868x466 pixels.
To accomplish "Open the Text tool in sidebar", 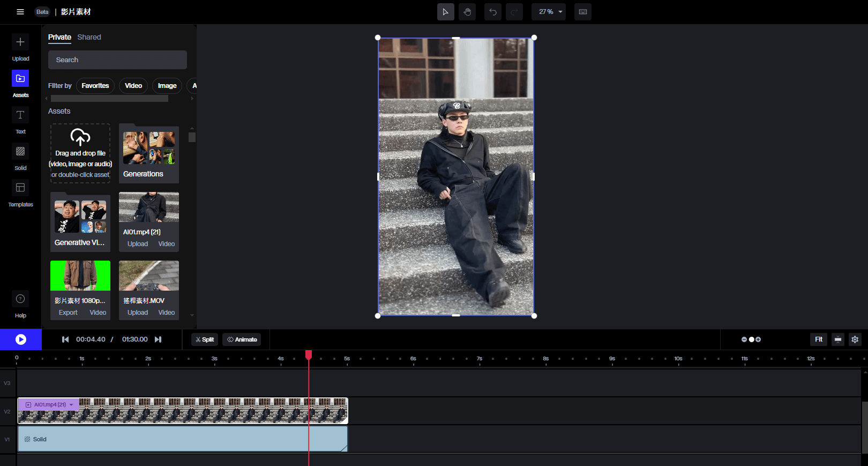I will click(20, 115).
